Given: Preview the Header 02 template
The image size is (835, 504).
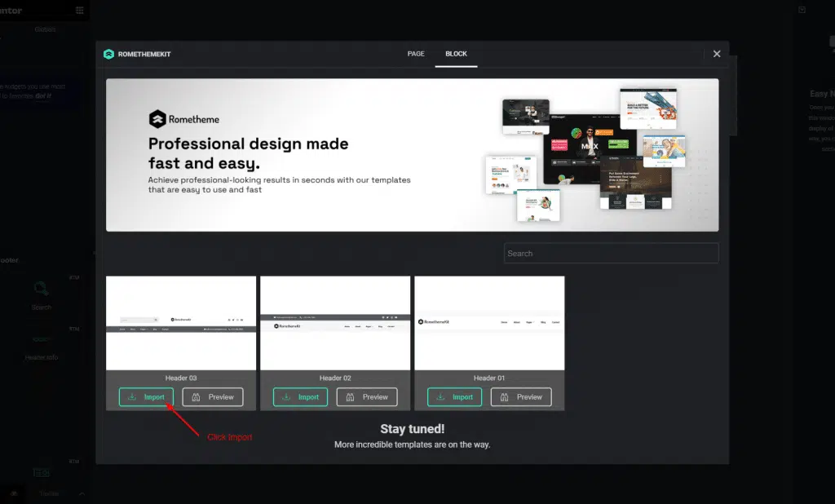Looking at the screenshot, I should pos(367,397).
